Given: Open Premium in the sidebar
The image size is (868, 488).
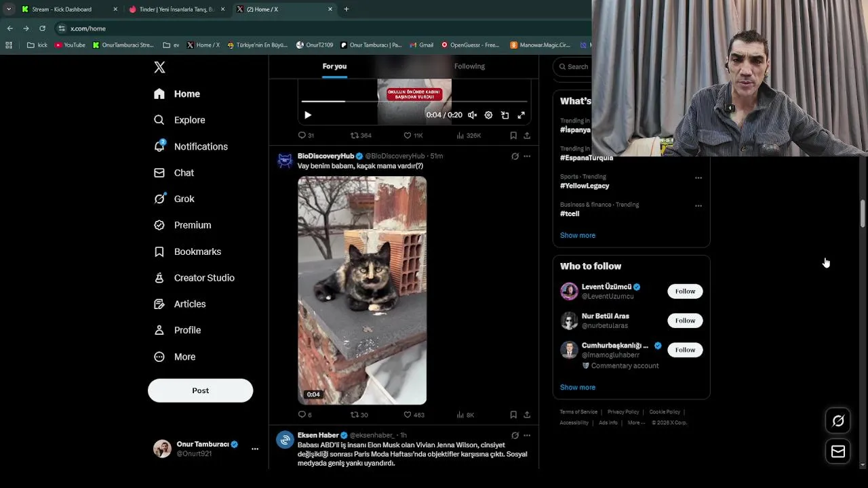Looking at the screenshot, I should point(182,225).
